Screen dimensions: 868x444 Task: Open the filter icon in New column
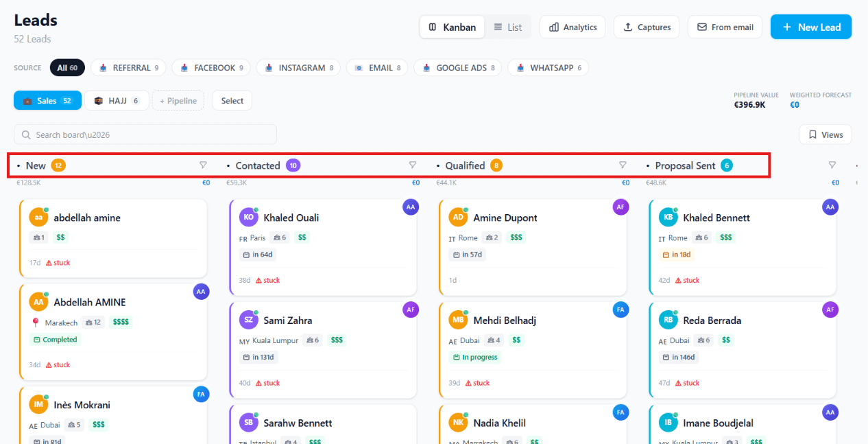(x=203, y=165)
